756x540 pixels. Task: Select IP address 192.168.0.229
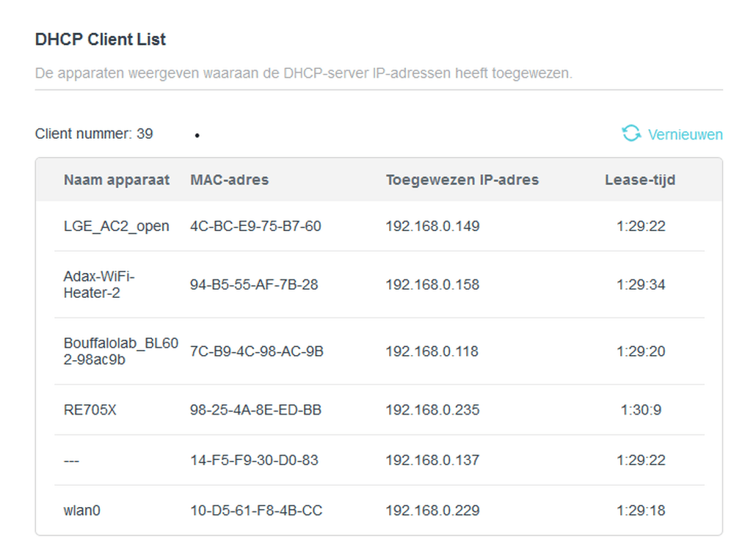432,511
